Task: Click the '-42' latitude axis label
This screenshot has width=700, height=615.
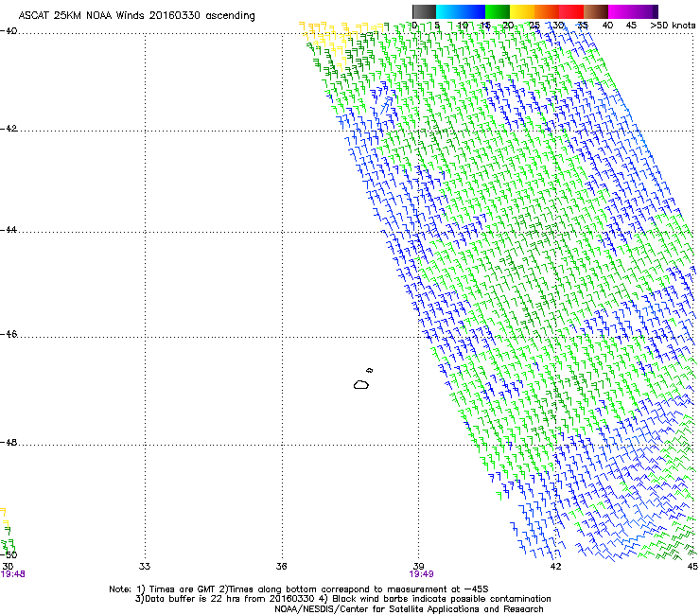Action: (9, 129)
